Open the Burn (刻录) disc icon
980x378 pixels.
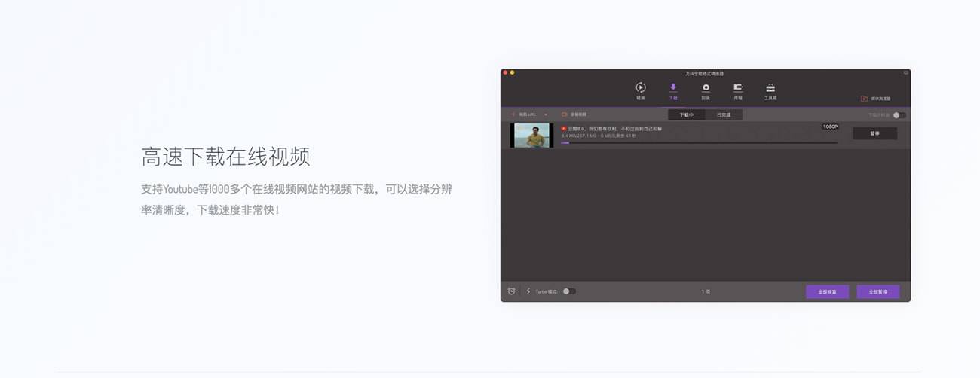(x=706, y=88)
